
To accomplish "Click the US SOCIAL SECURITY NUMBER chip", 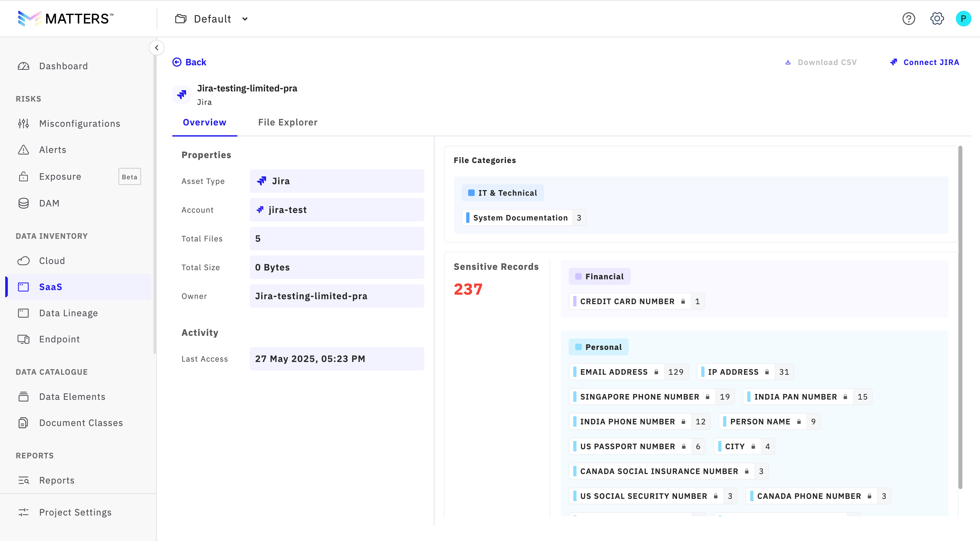I will (x=653, y=496).
